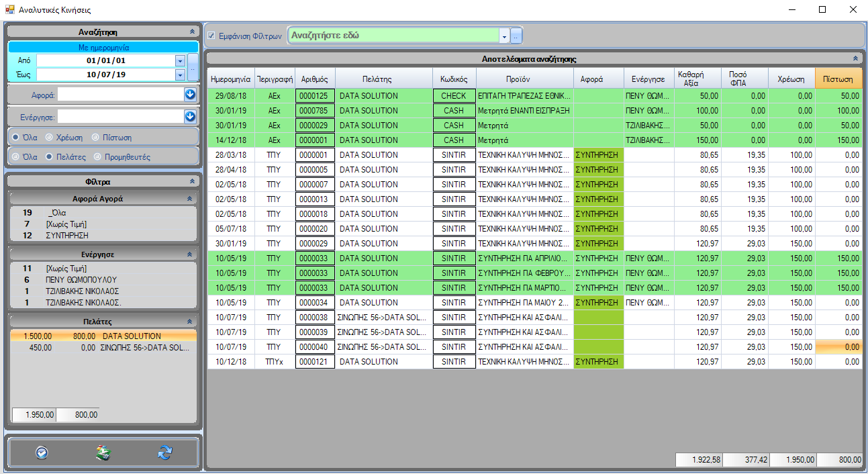Collapse the Αποτελέσματα αναζήτησης panel chevron
868x474 pixels.
(x=855, y=59)
